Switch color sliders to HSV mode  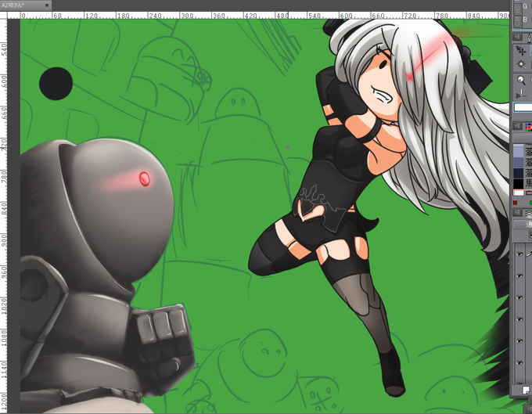(x=516, y=9)
